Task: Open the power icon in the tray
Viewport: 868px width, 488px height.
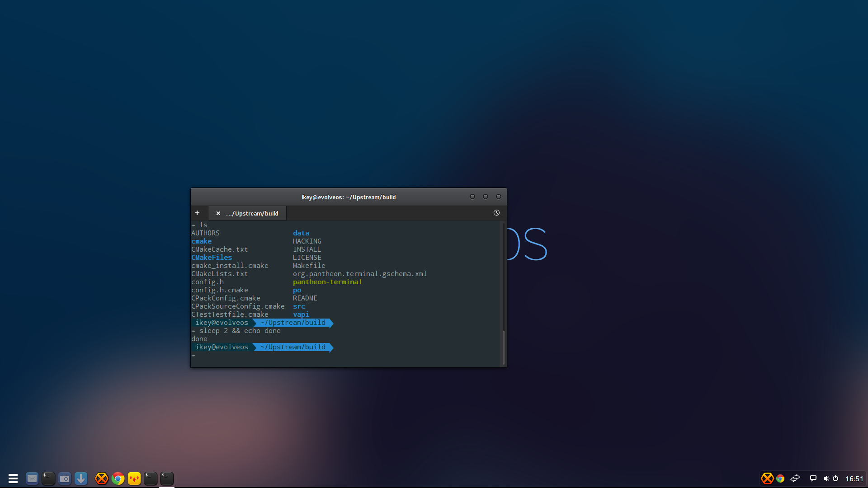Action: pyautogui.click(x=835, y=478)
